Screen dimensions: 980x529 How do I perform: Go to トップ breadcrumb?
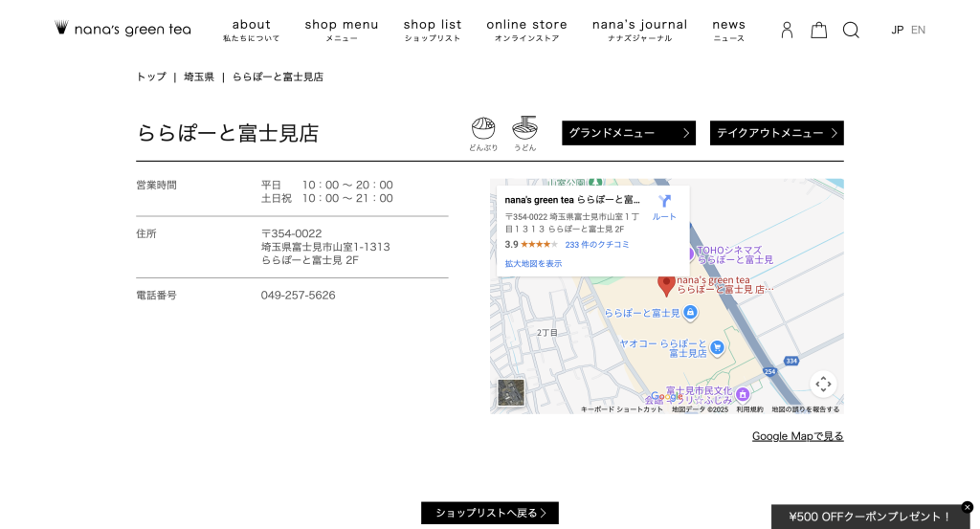151,77
